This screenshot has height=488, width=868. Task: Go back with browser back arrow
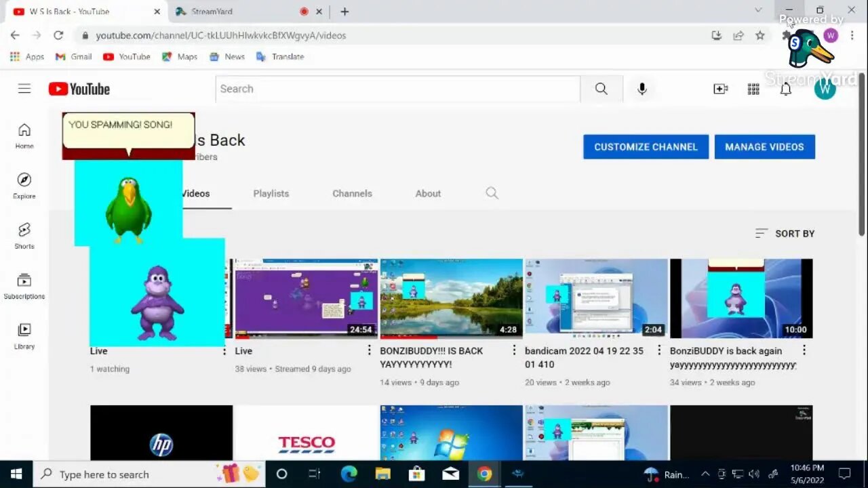(x=15, y=35)
